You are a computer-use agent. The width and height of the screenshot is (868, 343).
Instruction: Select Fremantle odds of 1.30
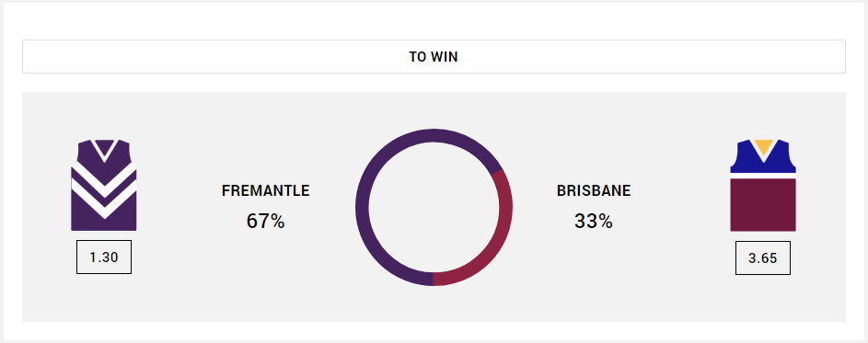point(103,257)
